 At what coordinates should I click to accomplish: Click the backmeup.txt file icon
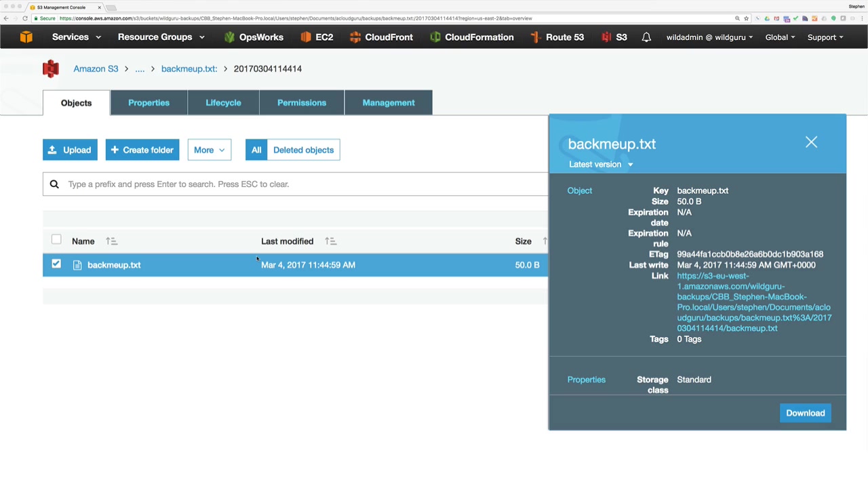point(77,265)
